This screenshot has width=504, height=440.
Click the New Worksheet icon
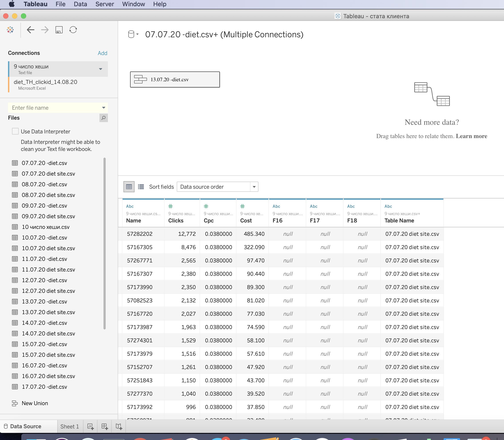(x=90, y=426)
